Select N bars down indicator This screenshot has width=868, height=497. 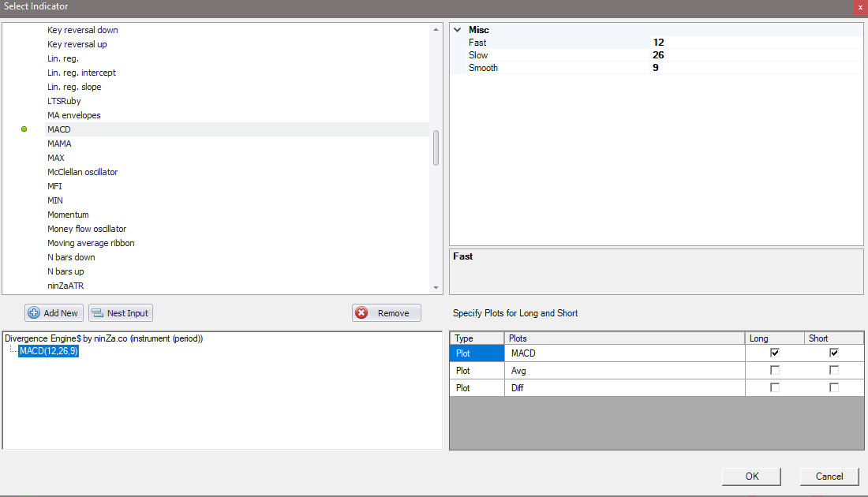point(71,257)
